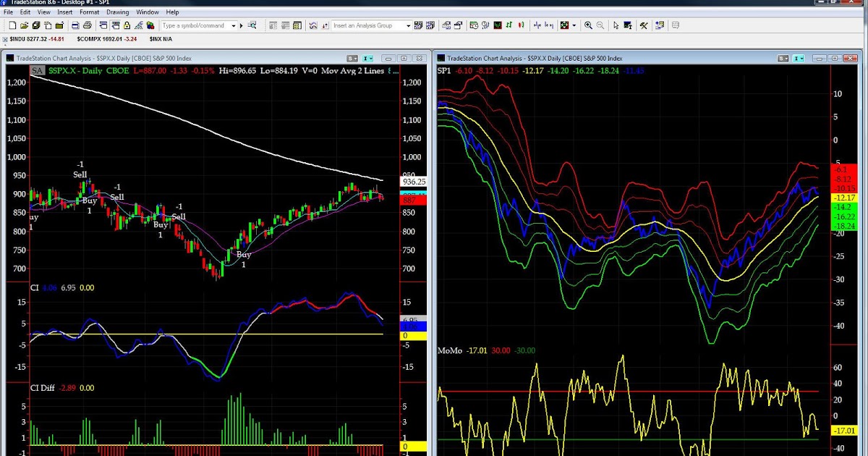Click the symbol lookup icon after the command box
The image size is (868, 456).
coord(252,25)
